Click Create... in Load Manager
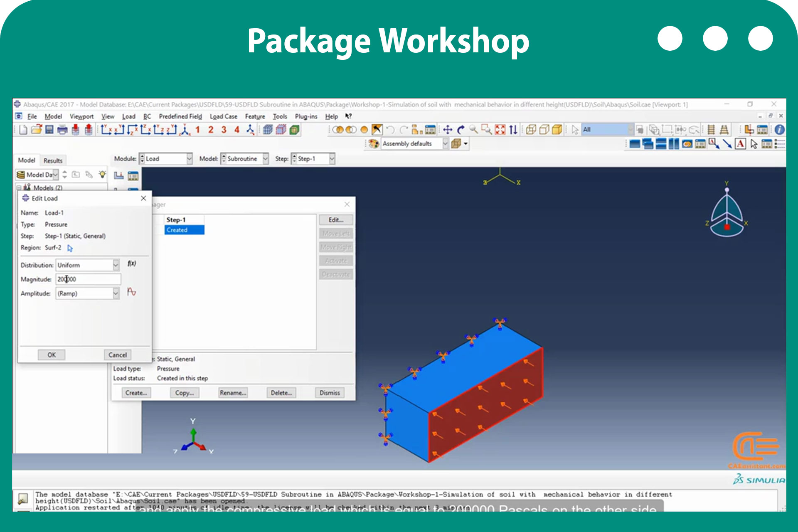The height and width of the screenshot is (532, 798). [x=136, y=393]
